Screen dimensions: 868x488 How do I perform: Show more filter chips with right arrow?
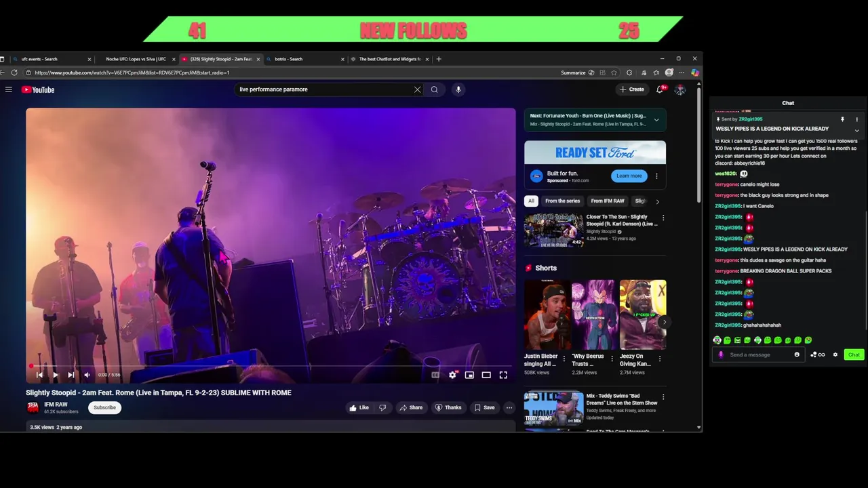[657, 201]
